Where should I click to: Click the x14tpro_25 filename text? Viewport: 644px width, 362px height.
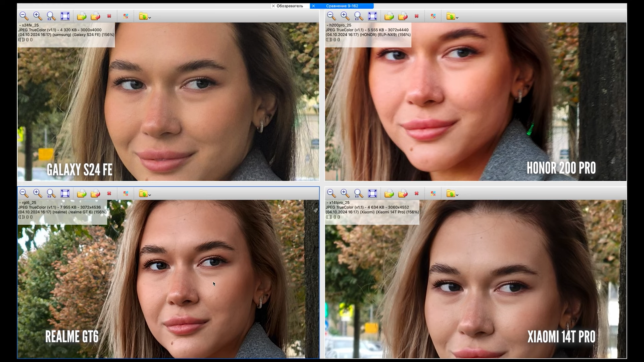pos(339,203)
